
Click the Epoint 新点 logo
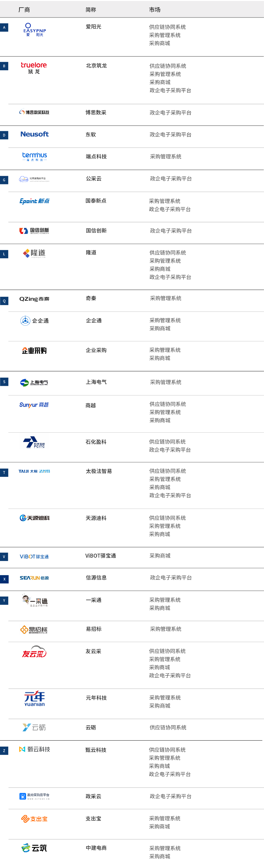pos(34,201)
